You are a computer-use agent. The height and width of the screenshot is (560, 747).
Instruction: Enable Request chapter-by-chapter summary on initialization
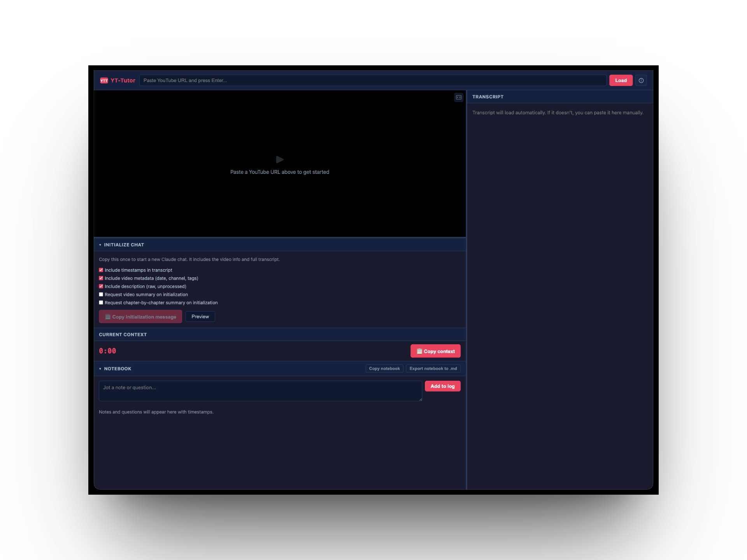click(101, 303)
